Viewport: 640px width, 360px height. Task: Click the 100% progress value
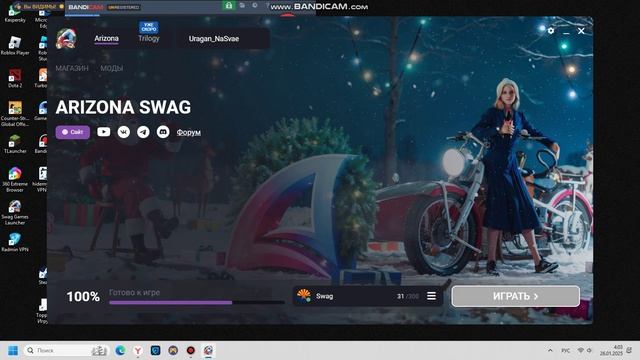83,297
